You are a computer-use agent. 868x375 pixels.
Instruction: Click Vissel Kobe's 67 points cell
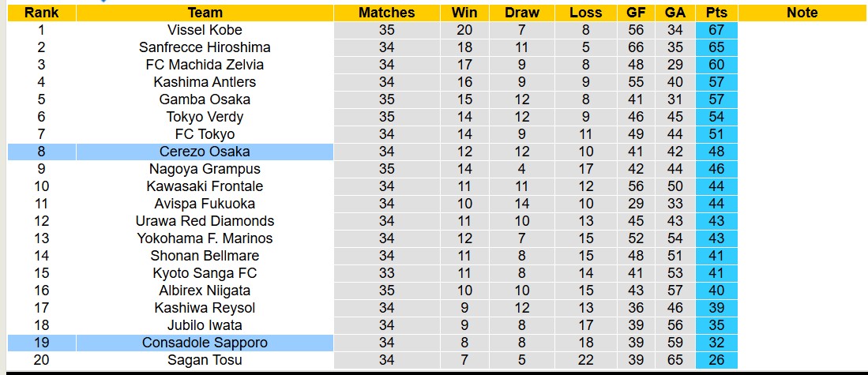(717, 30)
